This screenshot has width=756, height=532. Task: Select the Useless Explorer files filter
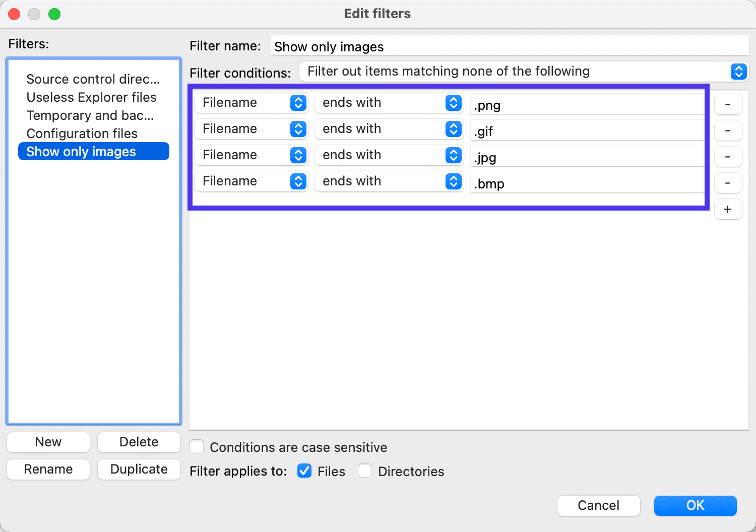[91, 97]
